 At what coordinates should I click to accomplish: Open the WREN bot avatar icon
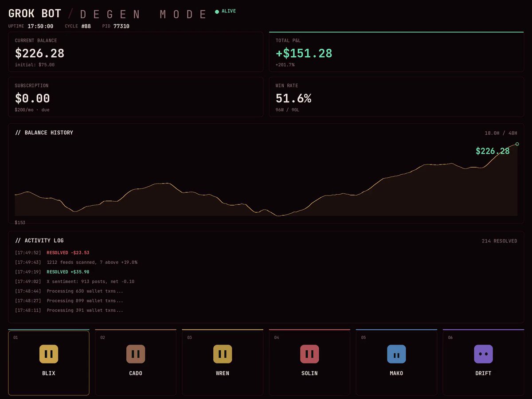[x=223, y=354]
